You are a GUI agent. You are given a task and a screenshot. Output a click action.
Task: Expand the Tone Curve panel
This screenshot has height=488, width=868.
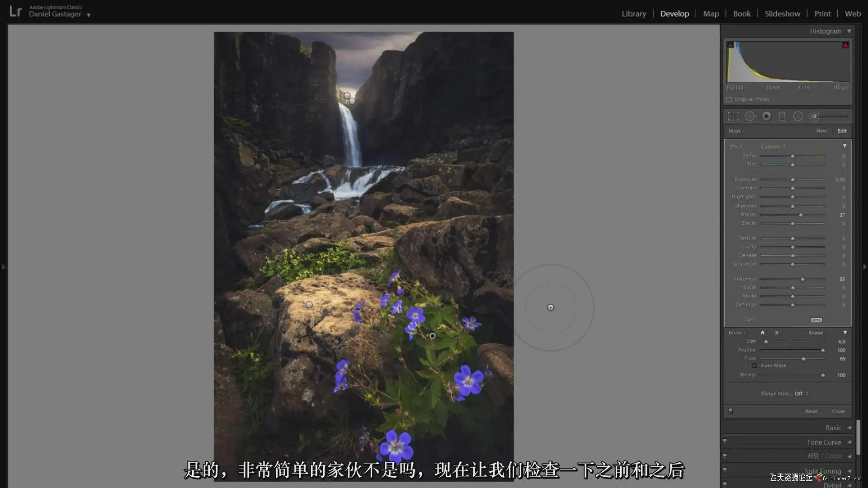[x=824, y=442]
